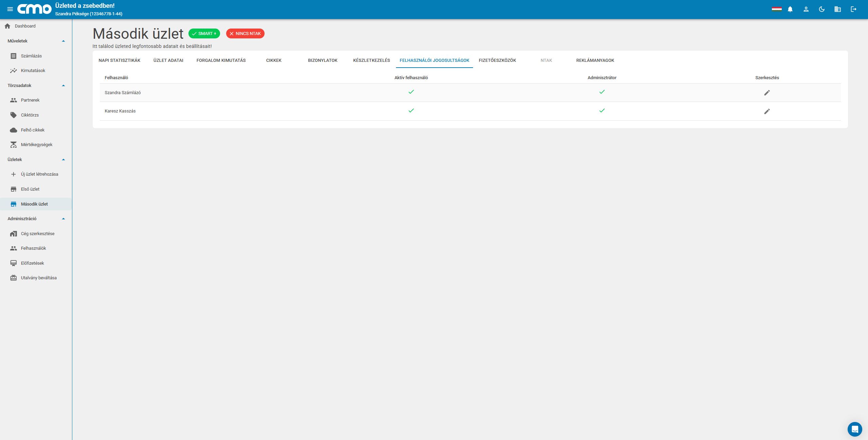The height and width of the screenshot is (440, 868).
Task: Click Szandra Számlázó user name
Action: [x=123, y=93]
